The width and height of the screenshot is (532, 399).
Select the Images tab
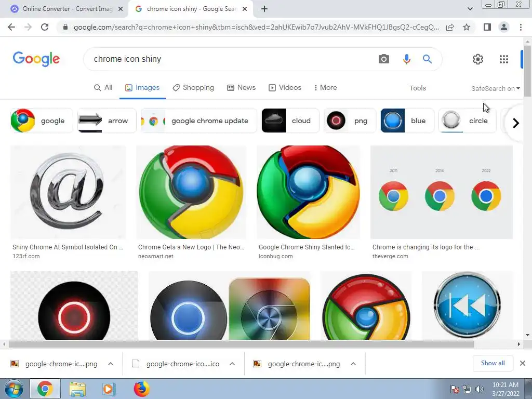point(142,87)
